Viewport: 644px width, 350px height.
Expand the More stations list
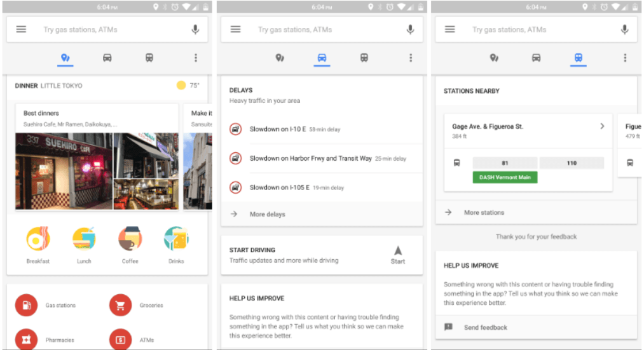483,213
